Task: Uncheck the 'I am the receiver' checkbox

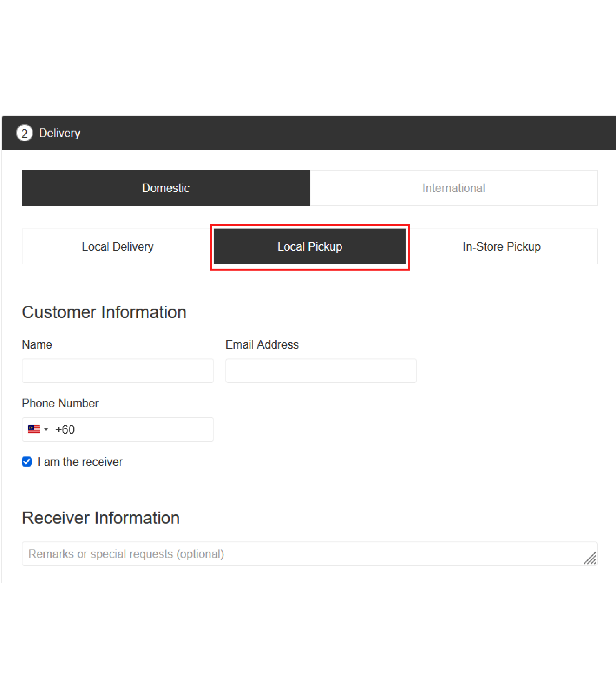Action: click(x=27, y=462)
